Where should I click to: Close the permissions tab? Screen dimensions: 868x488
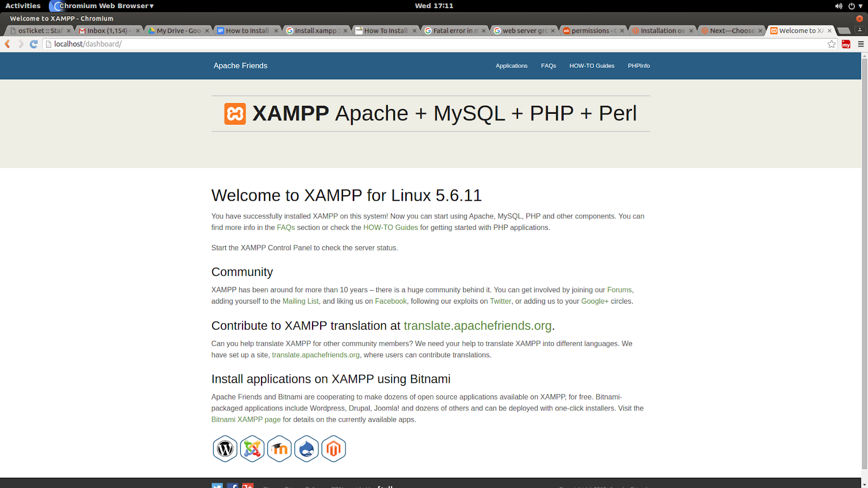pos(622,31)
